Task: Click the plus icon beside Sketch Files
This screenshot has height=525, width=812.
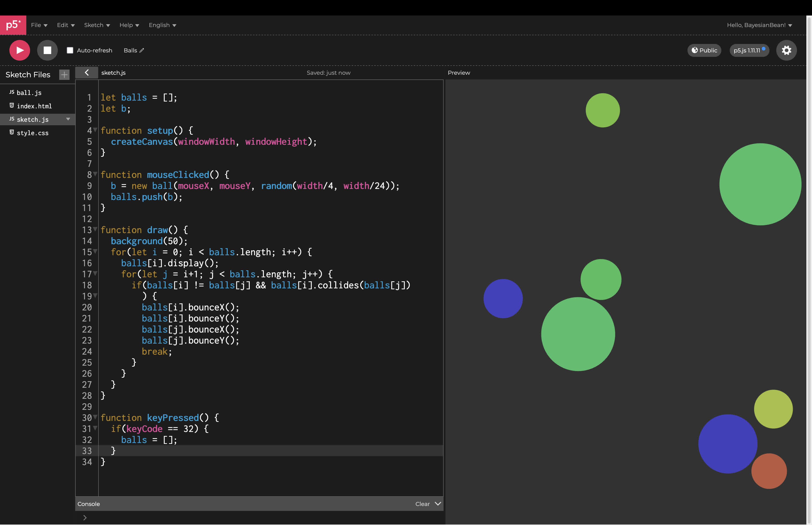Action: click(64, 75)
